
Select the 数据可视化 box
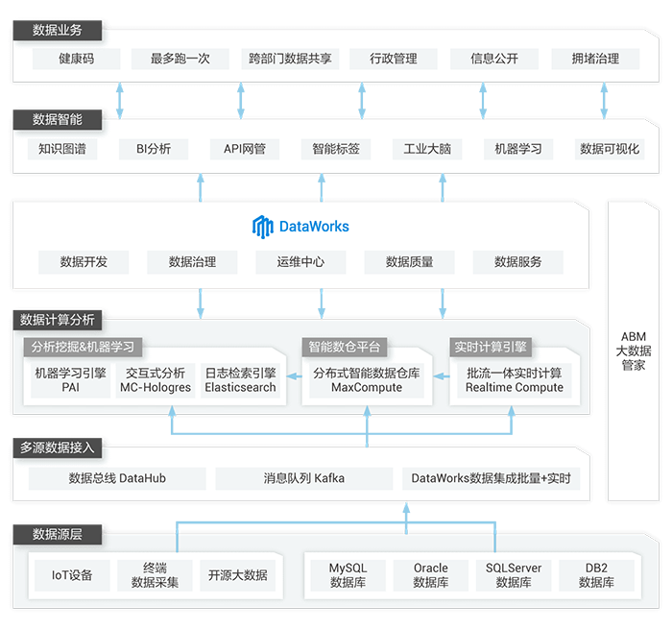(610, 149)
